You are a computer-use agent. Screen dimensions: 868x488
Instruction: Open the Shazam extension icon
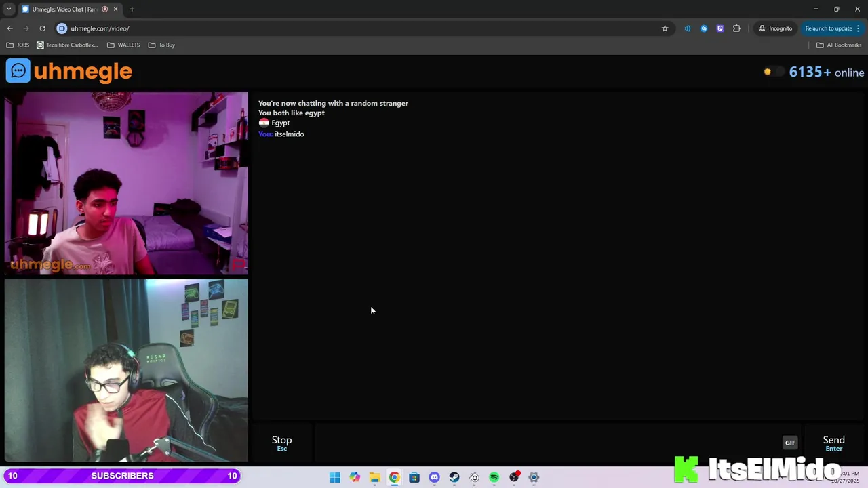coord(704,28)
